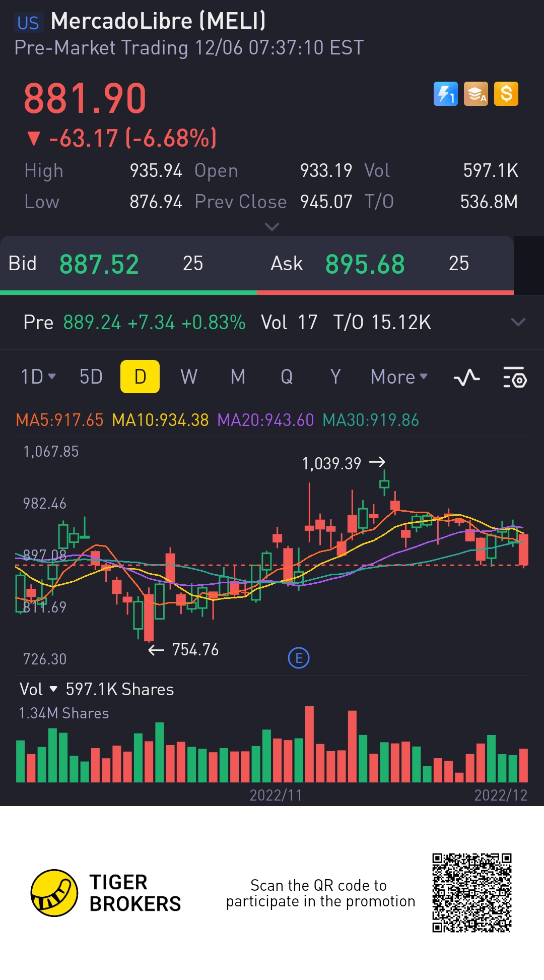Tap the MA10:934.38 indicator label
544x980 pixels.
[x=160, y=420]
